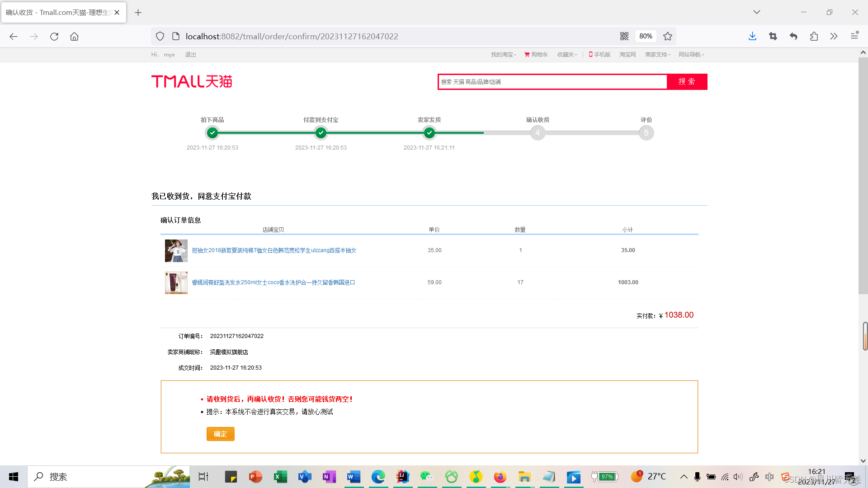
Task: Open the downloads arrow icon
Action: coord(752,36)
